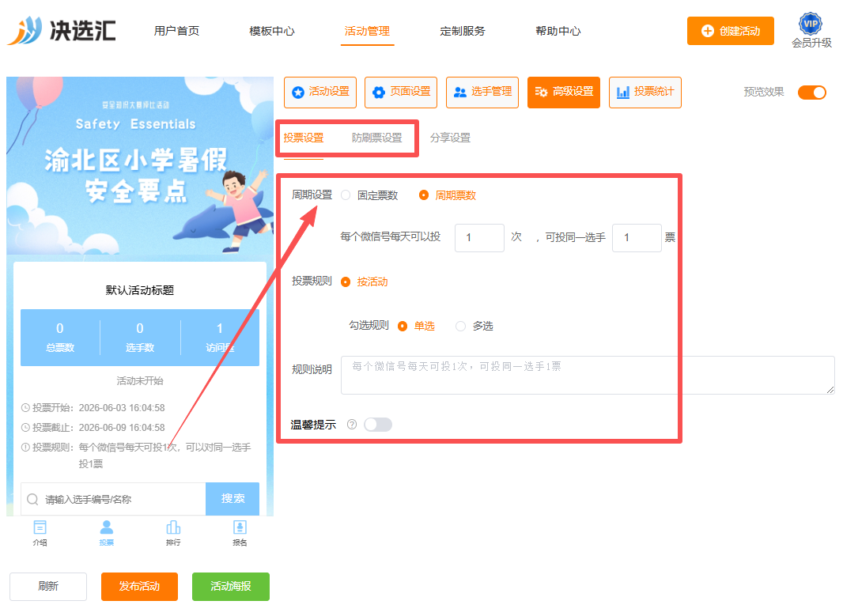The image size is (843, 616).
Task: Open 模板中心 in top navigation
Action: click(272, 31)
